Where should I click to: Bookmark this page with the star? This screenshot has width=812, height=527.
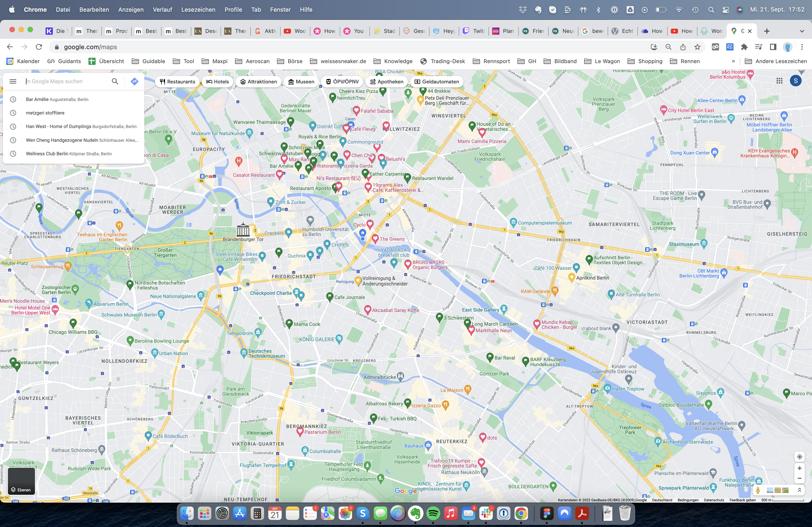pos(697,47)
